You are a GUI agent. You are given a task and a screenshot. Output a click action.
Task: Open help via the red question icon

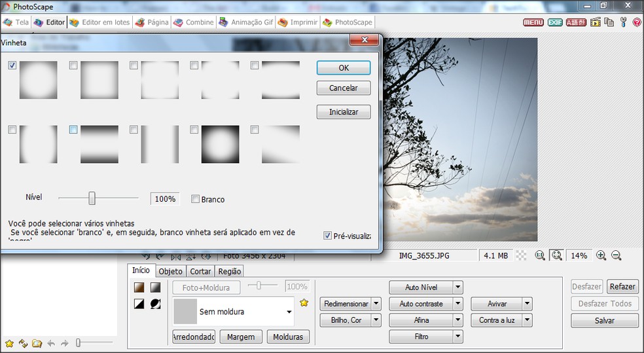[637, 22]
